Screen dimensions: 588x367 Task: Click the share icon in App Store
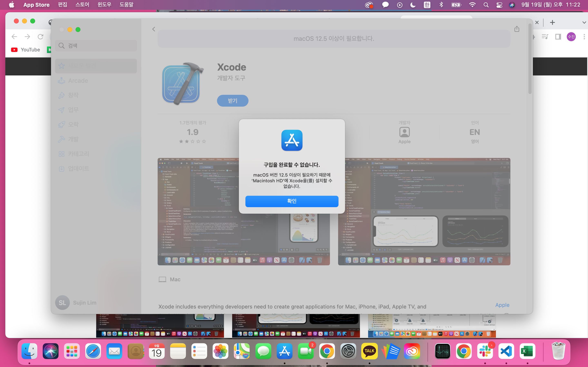[x=517, y=29]
